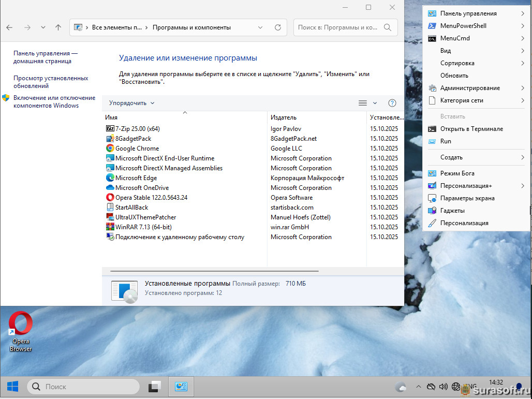This screenshot has width=532, height=399.
Task: Click the Microsoft Edge icon in the list
Action: click(110, 178)
